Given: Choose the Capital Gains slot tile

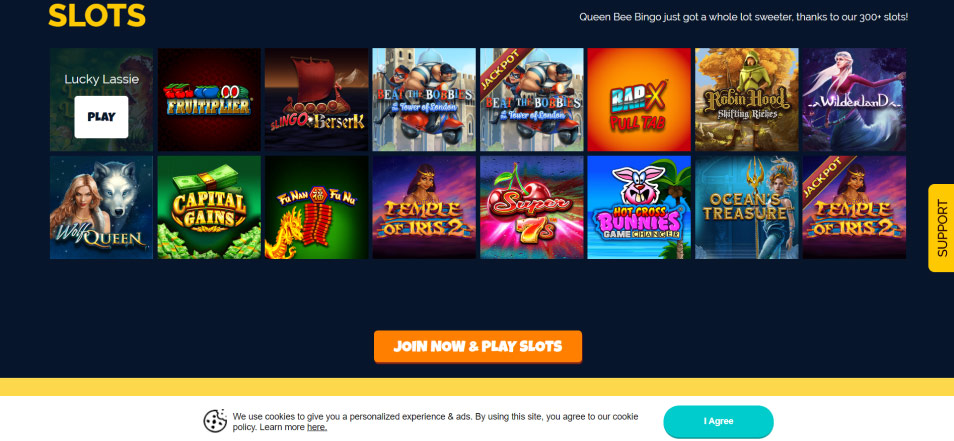Looking at the screenshot, I should click(209, 207).
